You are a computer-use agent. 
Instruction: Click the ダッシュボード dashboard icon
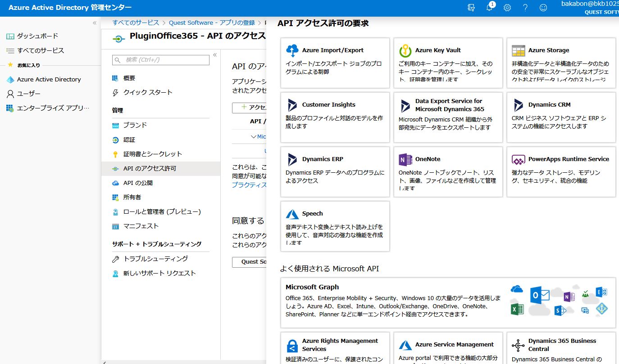[x=10, y=36]
